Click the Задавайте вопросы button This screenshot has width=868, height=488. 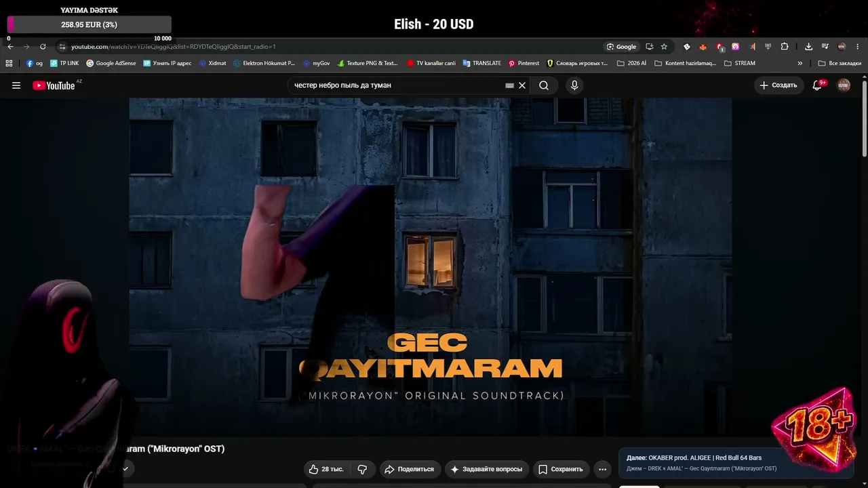tap(486, 469)
